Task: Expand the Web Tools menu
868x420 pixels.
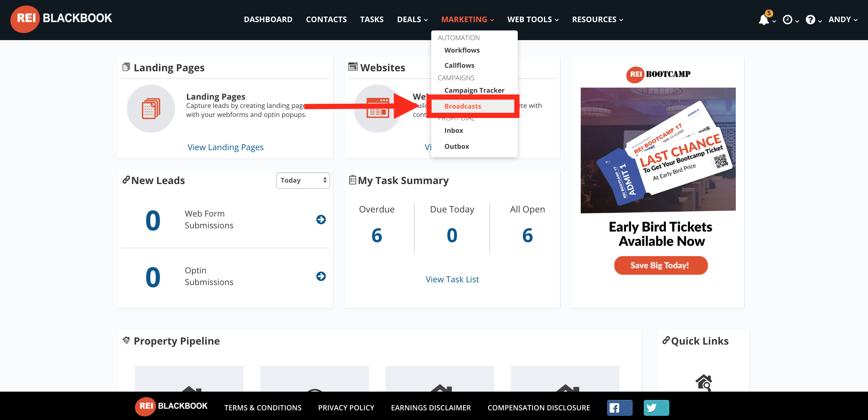Action: [x=533, y=20]
